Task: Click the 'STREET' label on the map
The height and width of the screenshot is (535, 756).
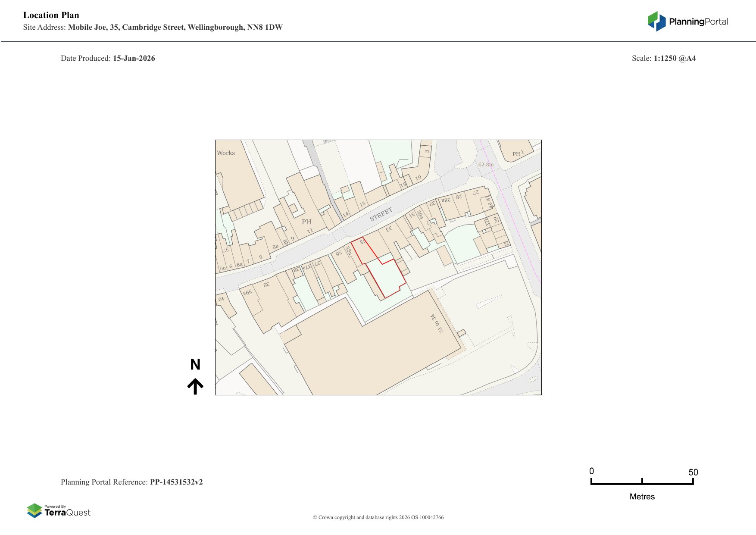Action: (x=381, y=214)
